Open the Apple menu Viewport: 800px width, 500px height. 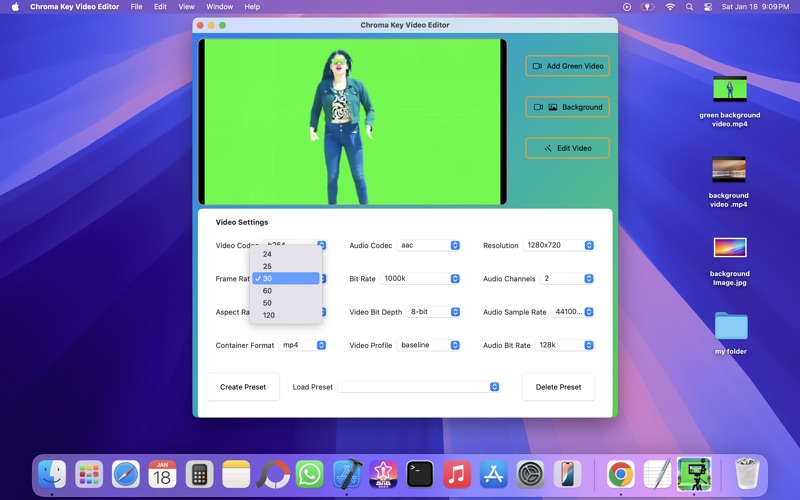(15, 7)
